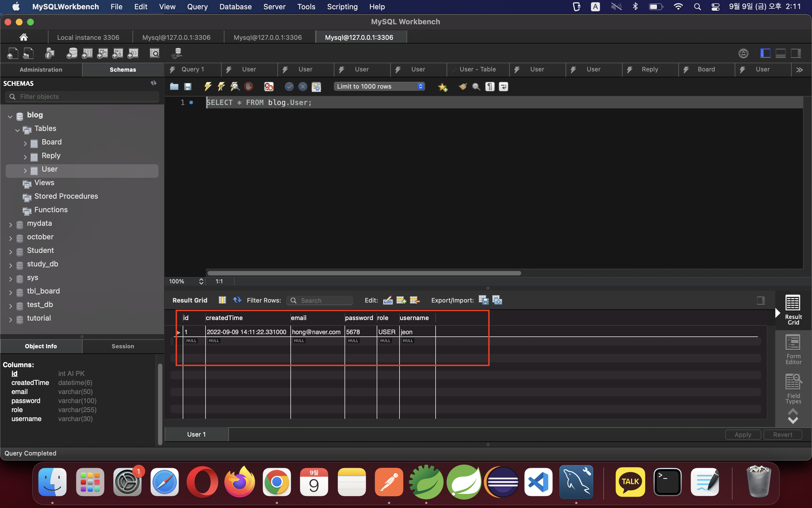
Task: Refresh schemas list icon
Action: click(154, 83)
